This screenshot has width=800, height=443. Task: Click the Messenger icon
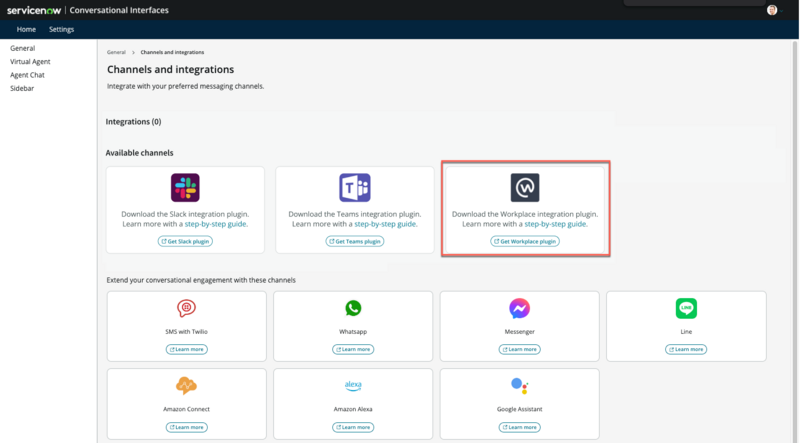point(519,308)
